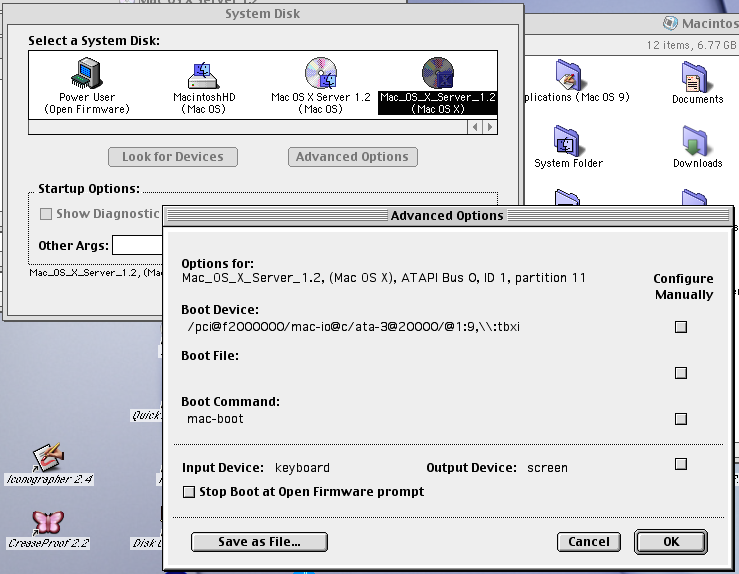The image size is (739, 574).
Task: Select the highlighted Mac_OS_X_Server_1.2 (Mac OS X) disk
Action: (437, 75)
